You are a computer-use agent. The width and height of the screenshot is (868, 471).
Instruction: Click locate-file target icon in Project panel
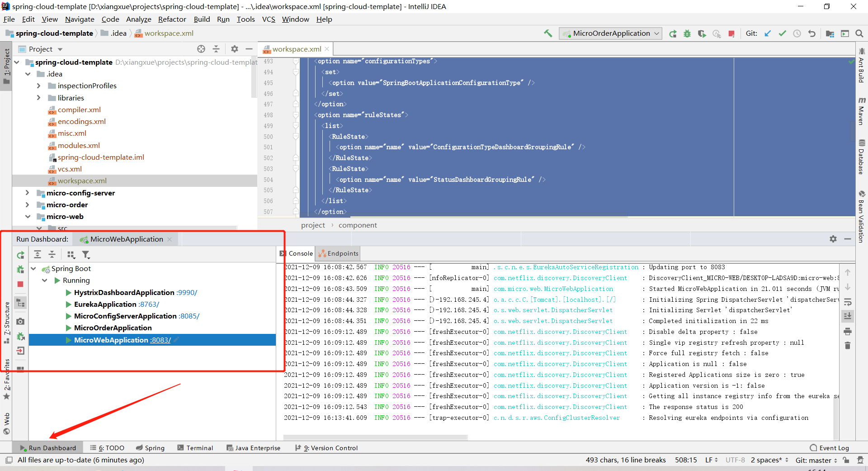[x=201, y=49]
